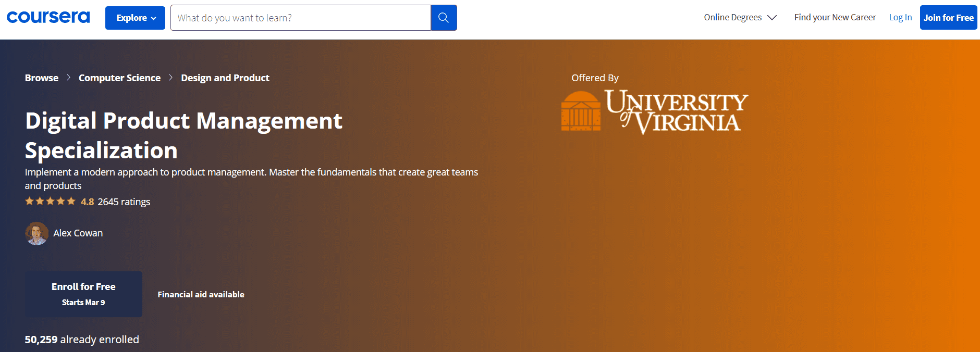Open instructor Alex Cowan's name link

[x=78, y=233]
